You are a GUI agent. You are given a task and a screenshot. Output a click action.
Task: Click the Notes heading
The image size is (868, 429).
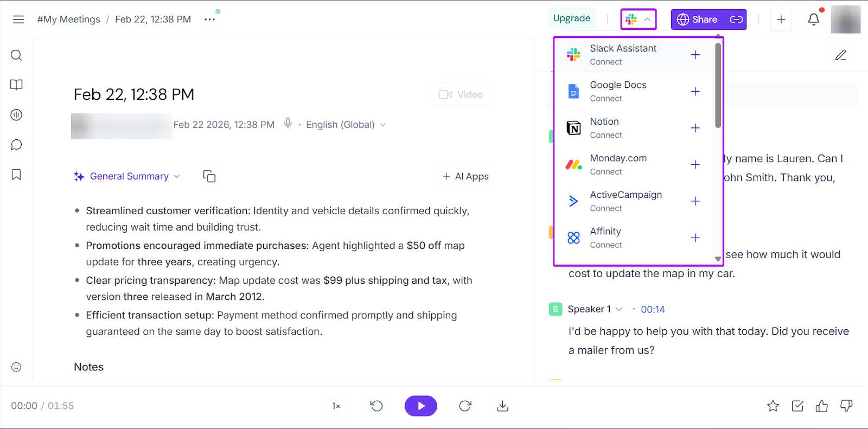point(88,367)
